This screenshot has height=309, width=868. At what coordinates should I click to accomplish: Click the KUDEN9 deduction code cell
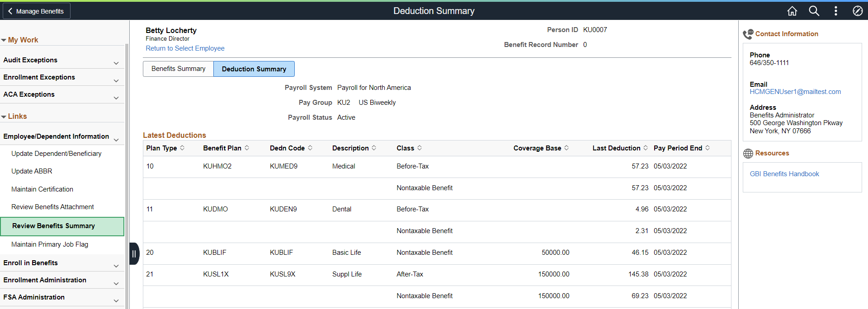pyautogui.click(x=283, y=209)
